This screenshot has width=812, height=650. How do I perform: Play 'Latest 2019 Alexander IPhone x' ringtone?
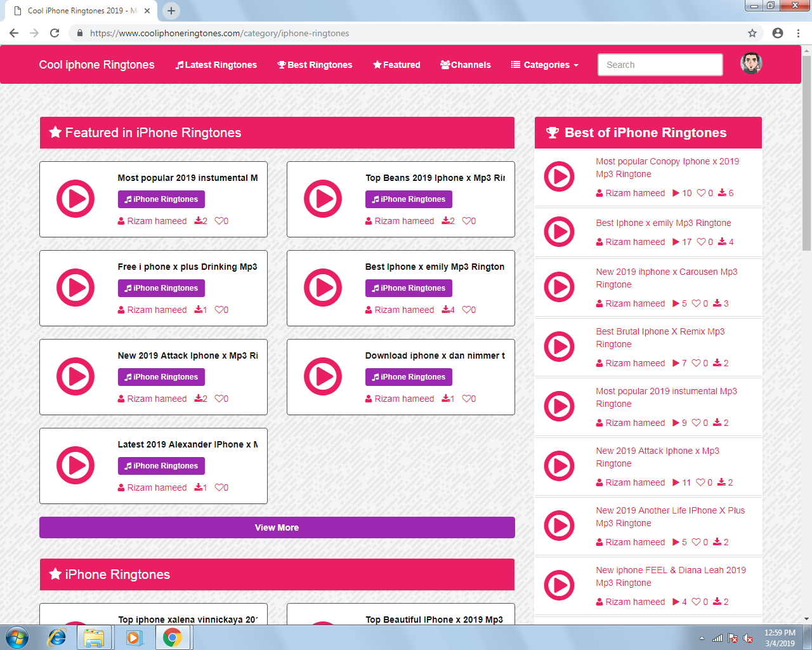(75, 465)
